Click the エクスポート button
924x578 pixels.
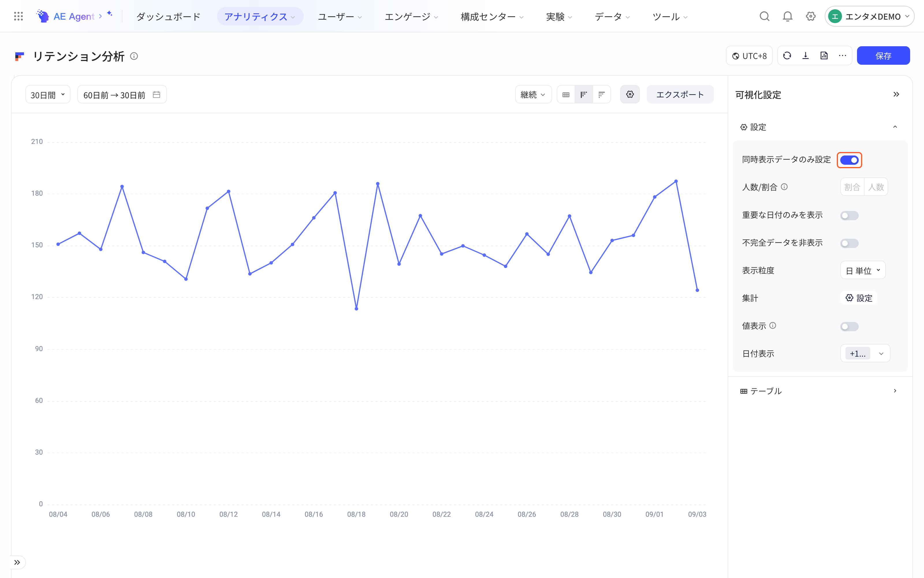pyautogui.click(x=680, y=95)
